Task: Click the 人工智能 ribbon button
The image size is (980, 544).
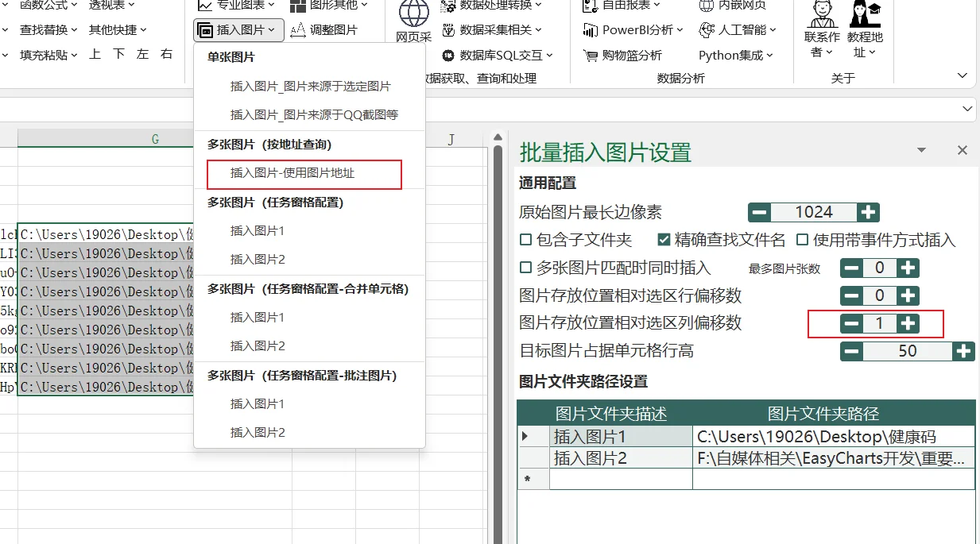Action: click(738, 30)
